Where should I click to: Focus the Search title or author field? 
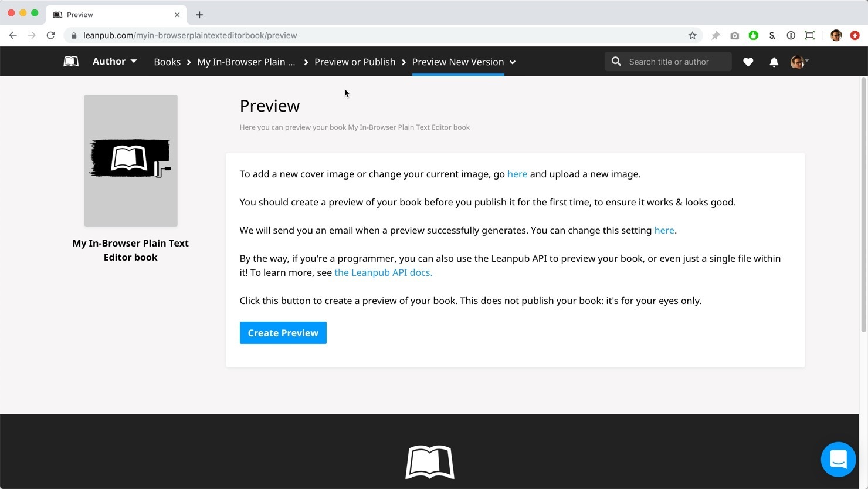click(674, 62)
